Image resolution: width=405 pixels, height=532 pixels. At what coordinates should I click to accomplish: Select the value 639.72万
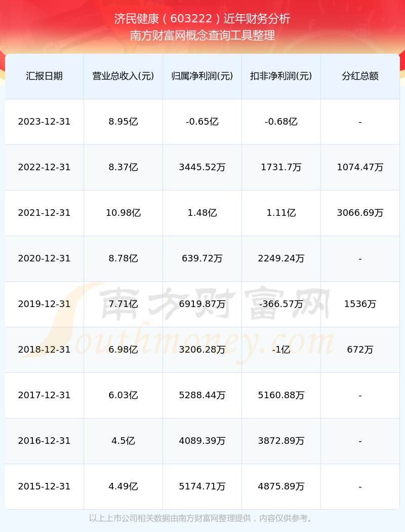pos(202,258)
